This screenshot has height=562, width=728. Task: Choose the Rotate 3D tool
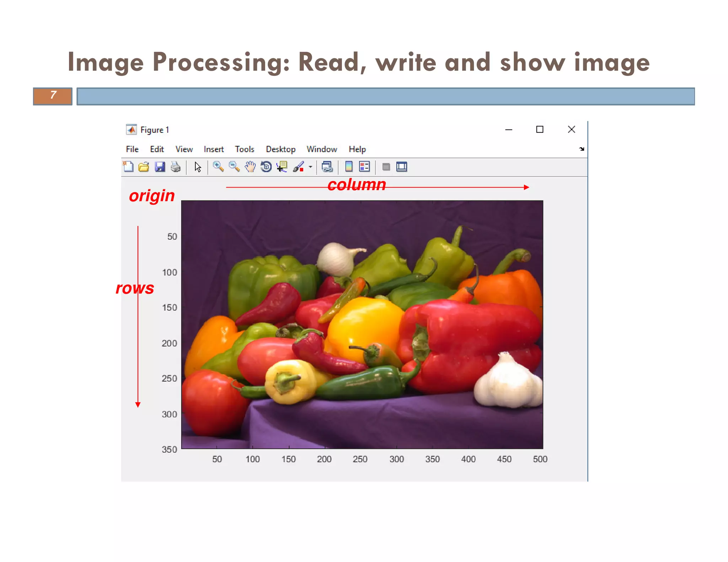coord(266,167)
